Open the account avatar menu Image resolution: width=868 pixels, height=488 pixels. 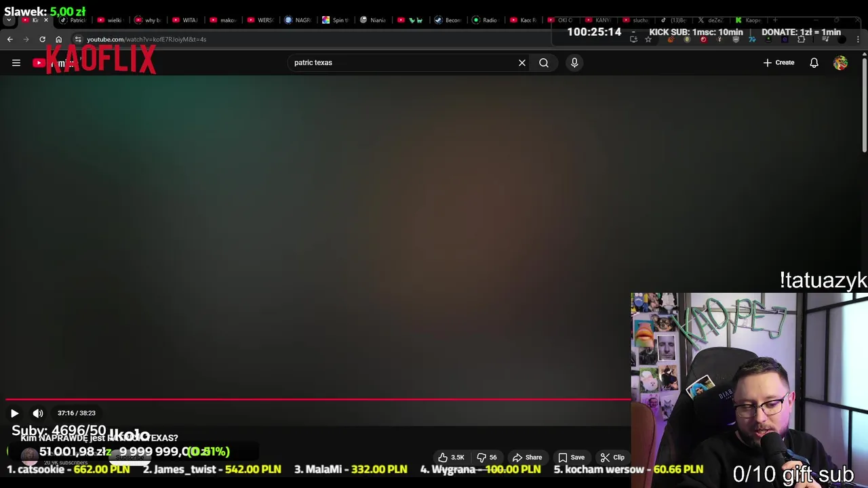[841, 63]
